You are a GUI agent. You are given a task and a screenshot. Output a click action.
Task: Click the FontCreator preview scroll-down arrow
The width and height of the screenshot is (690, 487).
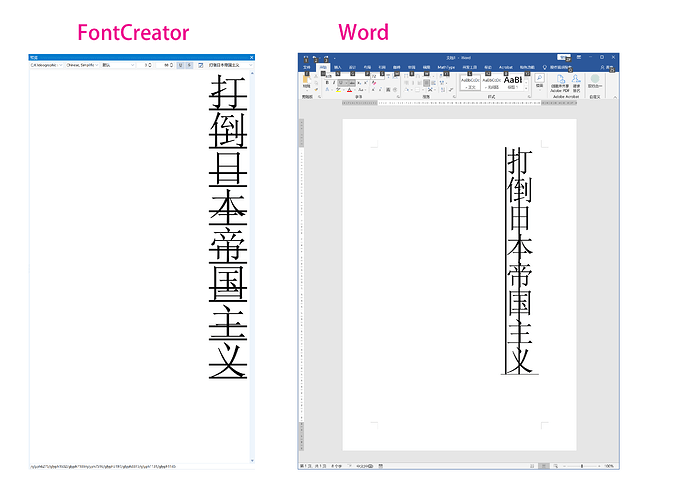[252, 461]
